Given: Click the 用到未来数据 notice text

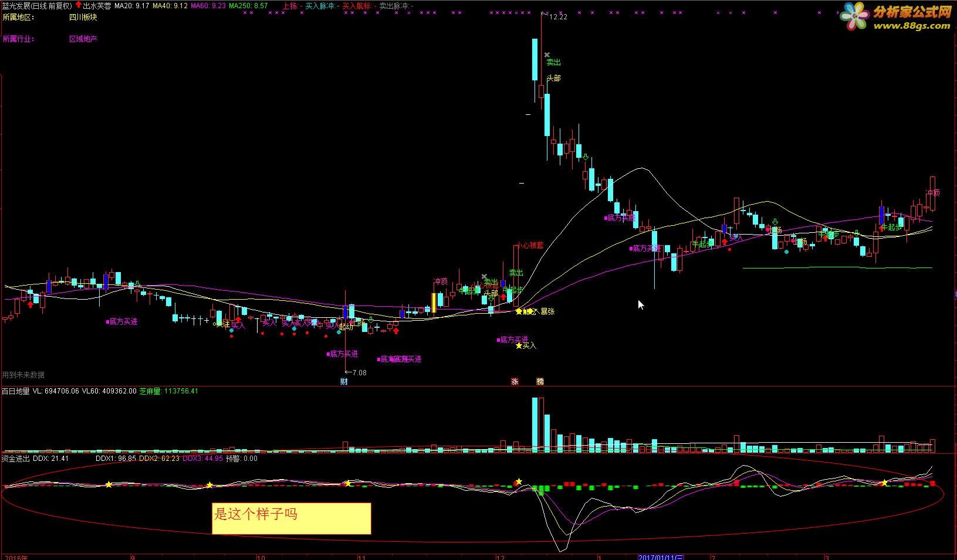Looking at the screenshot, I should (x=23, y=375).
